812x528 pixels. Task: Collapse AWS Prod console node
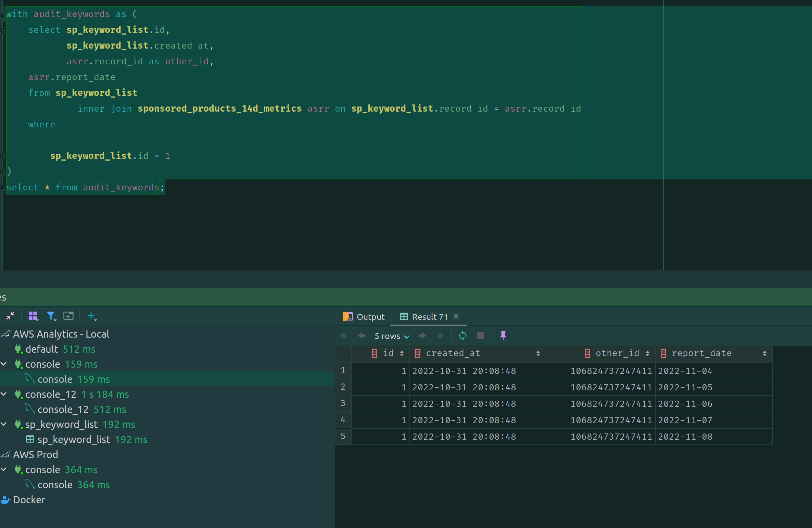coord(4,469)
